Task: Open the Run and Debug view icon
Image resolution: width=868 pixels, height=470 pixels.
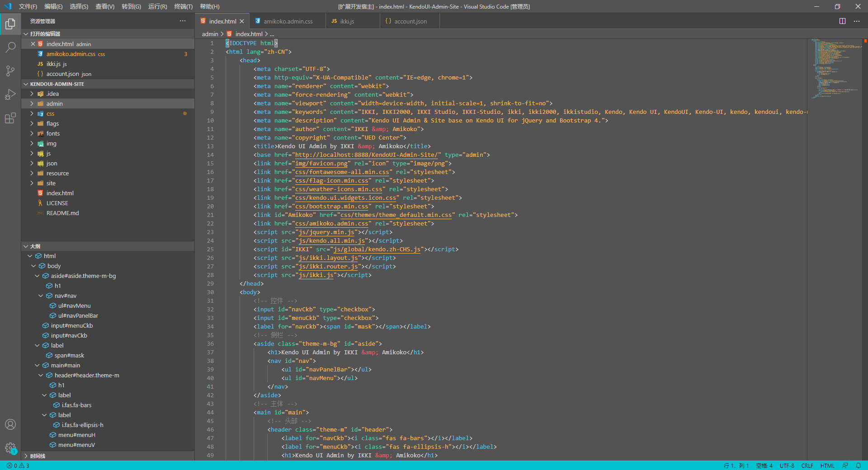Action: [x=10, y=94]
